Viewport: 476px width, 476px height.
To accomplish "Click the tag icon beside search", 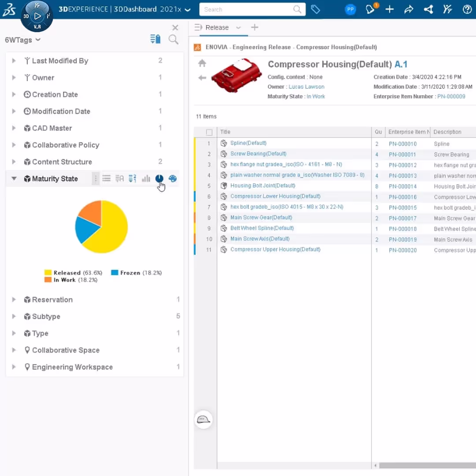I will (316, 9).
